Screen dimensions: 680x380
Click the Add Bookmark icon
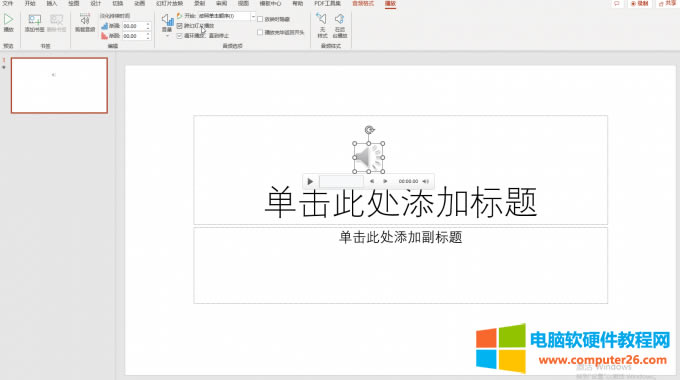point(34,20)
